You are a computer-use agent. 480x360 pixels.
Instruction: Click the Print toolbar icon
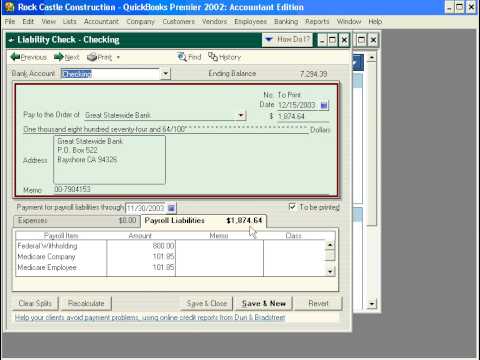point(99,57)
